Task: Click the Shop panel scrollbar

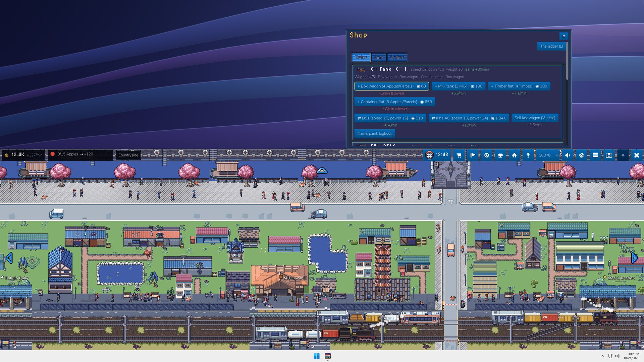Action: (567, 60)
